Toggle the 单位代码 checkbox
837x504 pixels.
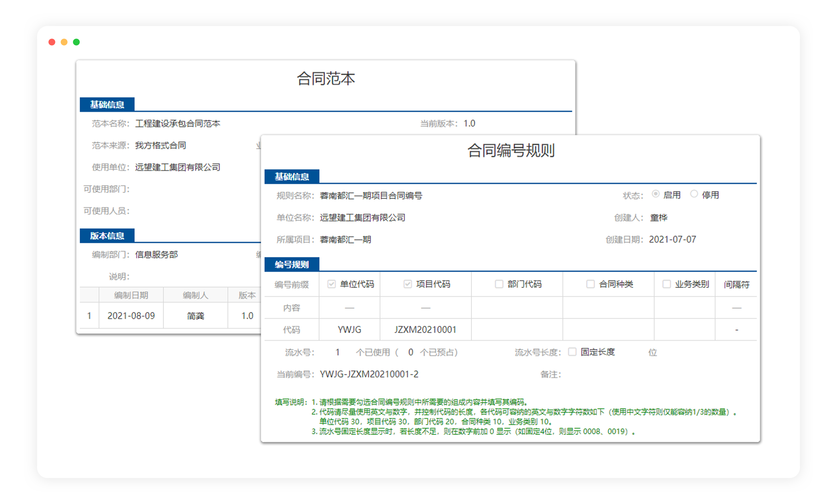point(331,284)
